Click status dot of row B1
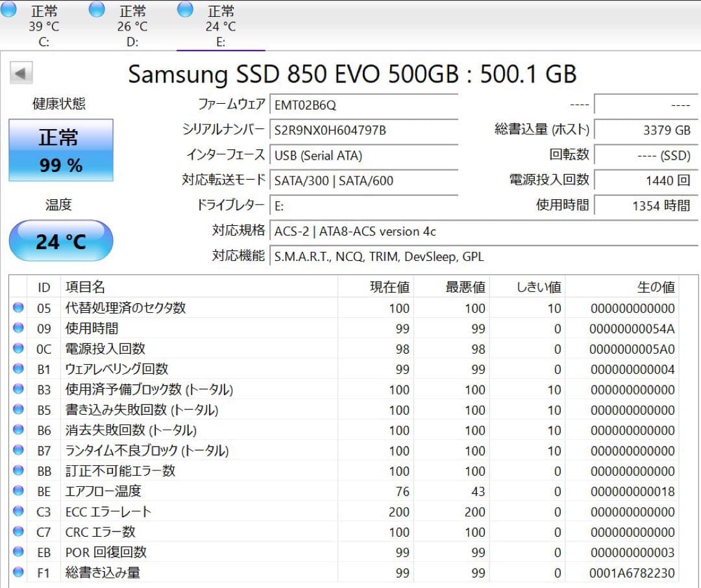 click(18, 369)
